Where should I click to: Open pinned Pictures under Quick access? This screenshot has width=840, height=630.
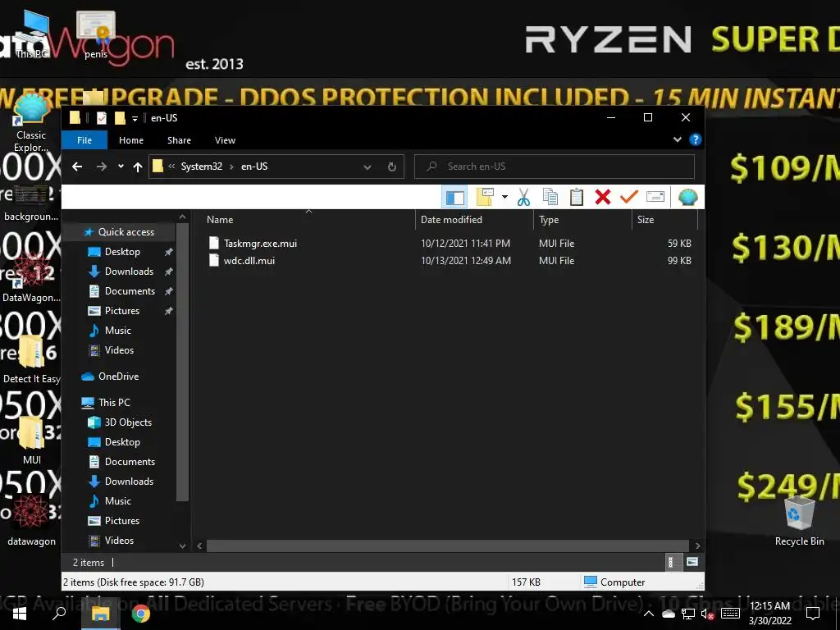tap(122, 311)
